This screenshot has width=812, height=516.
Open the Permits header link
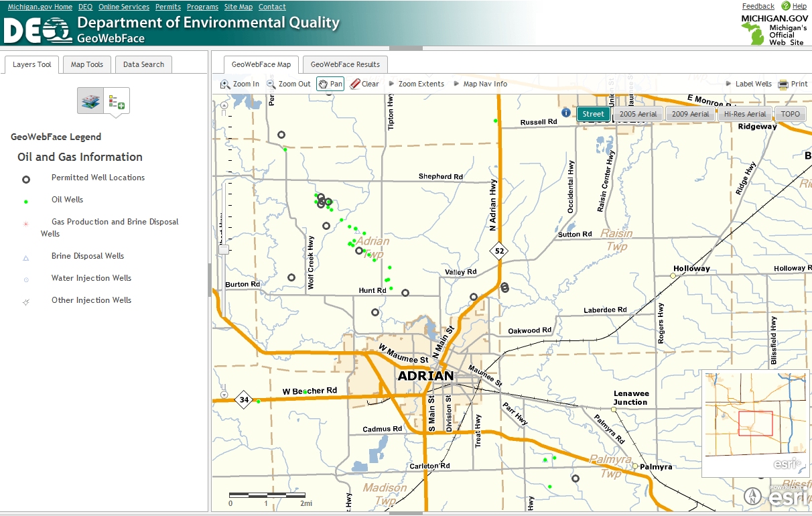coord(168,7)
